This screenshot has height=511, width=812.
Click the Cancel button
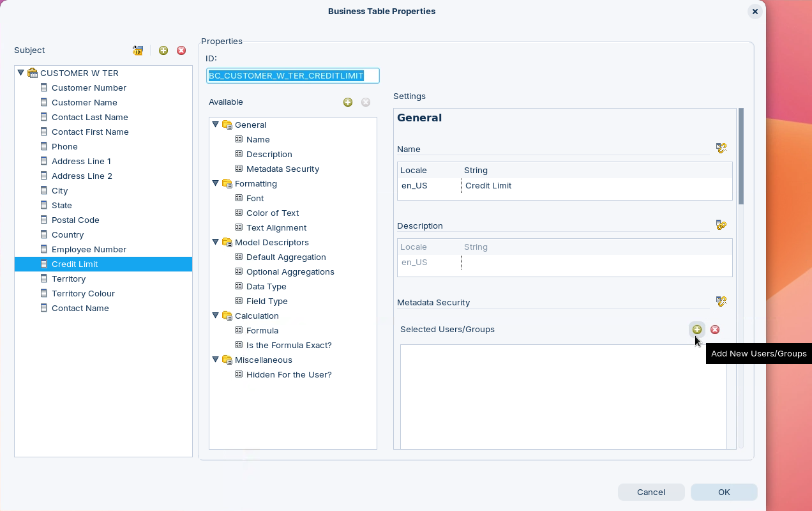point(651,492)
